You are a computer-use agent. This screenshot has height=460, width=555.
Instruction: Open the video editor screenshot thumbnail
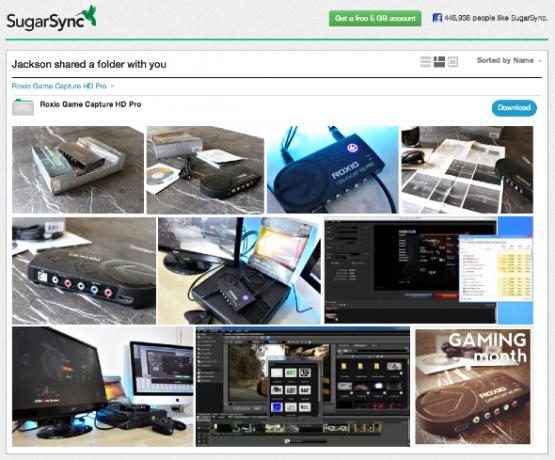click(303, 386)
